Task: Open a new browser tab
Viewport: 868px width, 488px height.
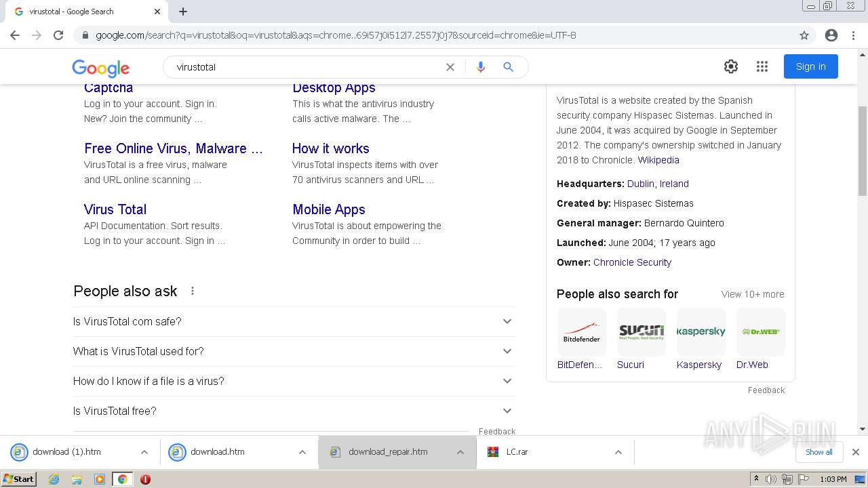Action: coord(183,12)
